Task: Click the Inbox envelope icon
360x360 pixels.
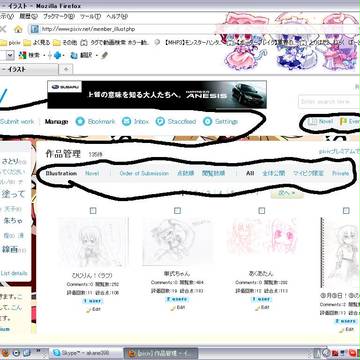Action: [x=126, y=122]
